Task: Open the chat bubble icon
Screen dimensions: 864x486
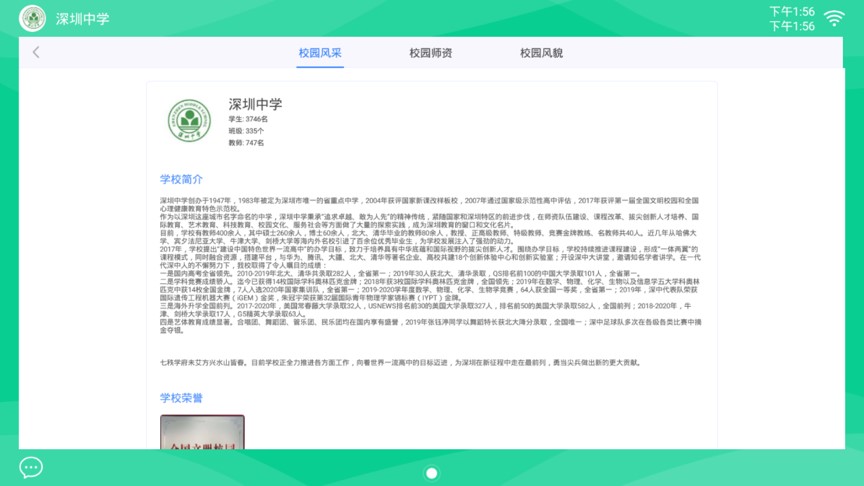Action: pyautogui.click(x=31, y=467)
